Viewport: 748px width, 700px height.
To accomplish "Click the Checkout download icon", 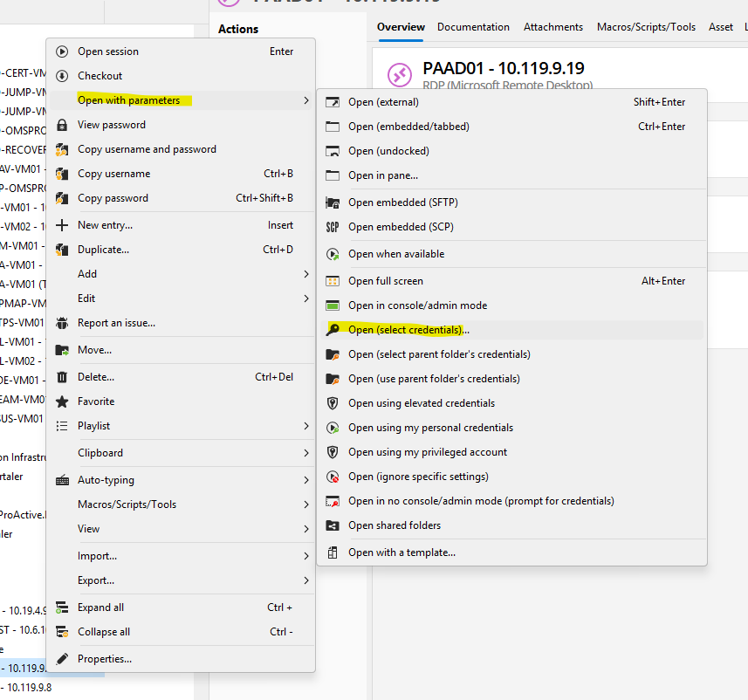I will point(62,76).
